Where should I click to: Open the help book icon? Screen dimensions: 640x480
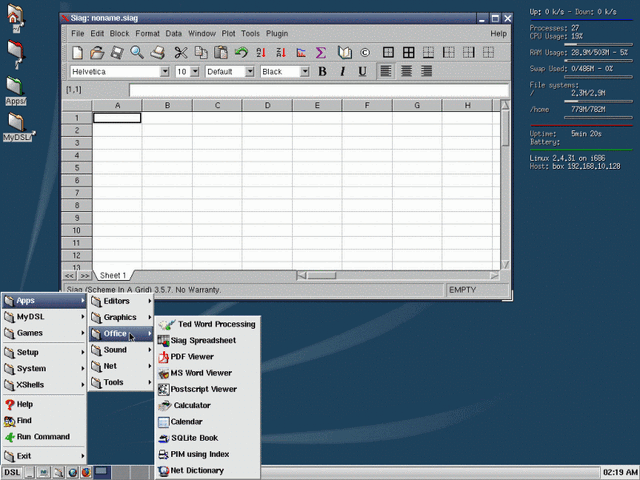(x=344, y=52)
